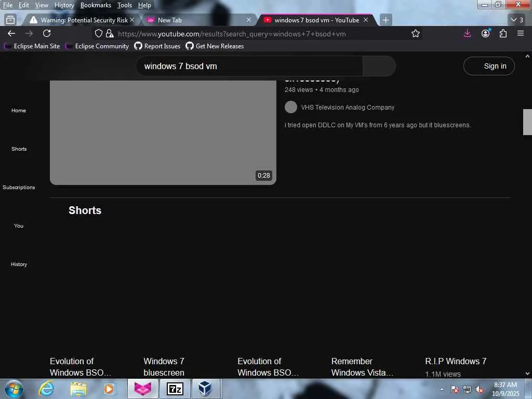
Task: Open Eclipse Main Site bookmark
Action: (32, 46)
